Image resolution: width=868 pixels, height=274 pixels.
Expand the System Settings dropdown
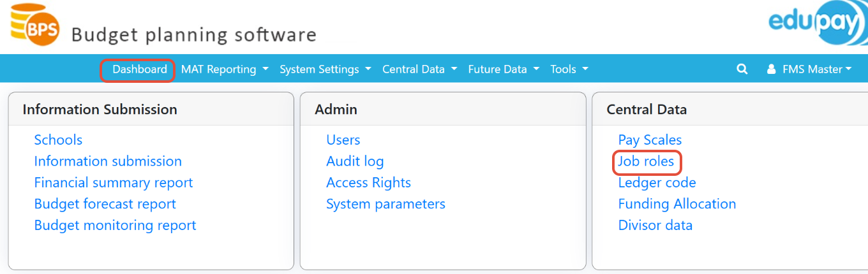point(325,69)
